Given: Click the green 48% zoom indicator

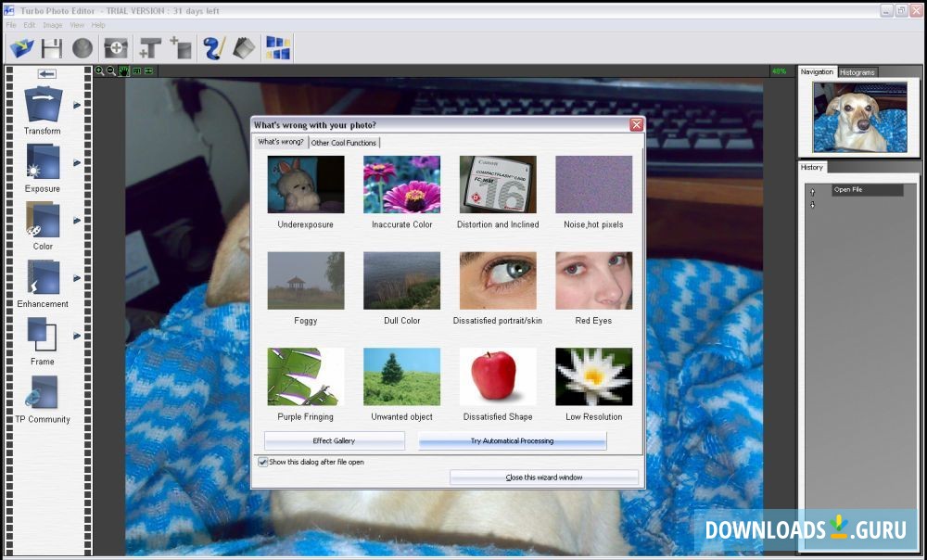Looking at the screenshot, I should pyautogui.click(x=779, y=71).
